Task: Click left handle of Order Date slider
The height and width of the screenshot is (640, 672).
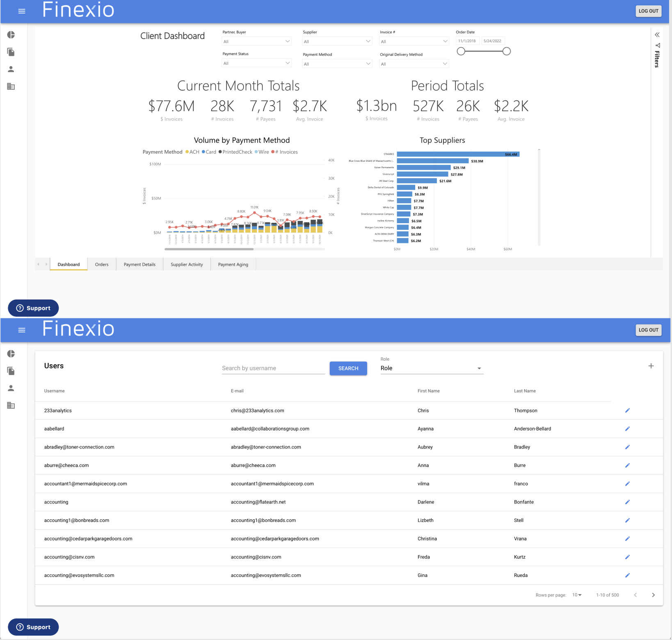Action: (461, 51)
